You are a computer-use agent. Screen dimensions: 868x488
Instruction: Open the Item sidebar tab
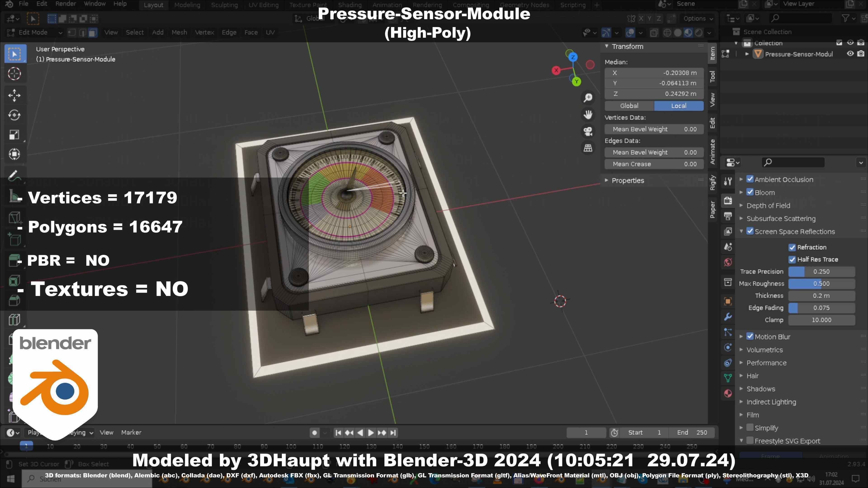(x=712, y=54)
